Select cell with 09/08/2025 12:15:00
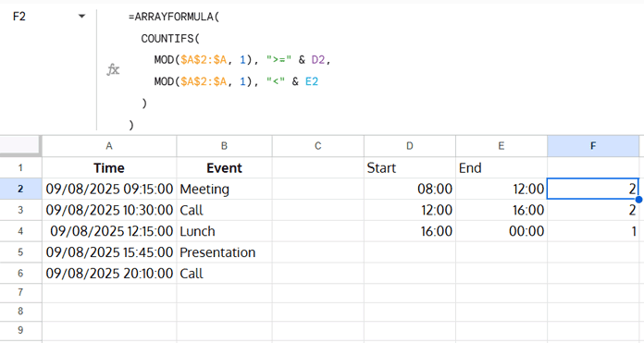Image resolution: width=644 pixels, height=343 pixels. (x=109, y=231)
